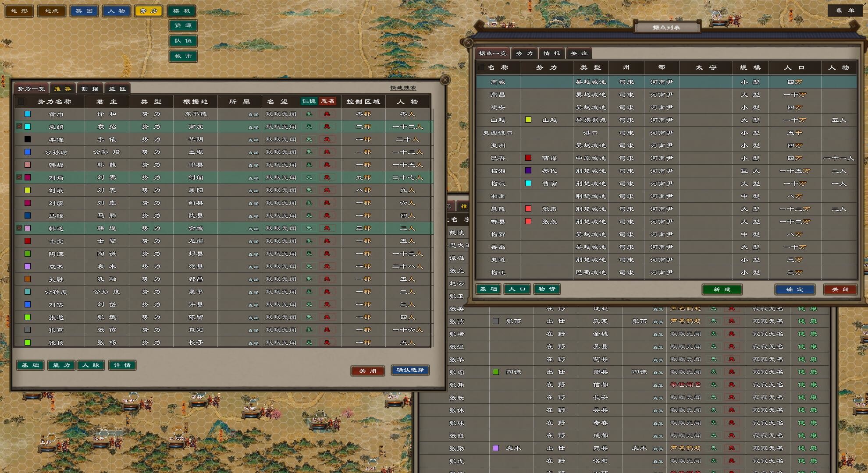This screenshot has width=868, height=473.
Task: Open the 城市 (Cities) panel
Action: [x=183, y=56]
